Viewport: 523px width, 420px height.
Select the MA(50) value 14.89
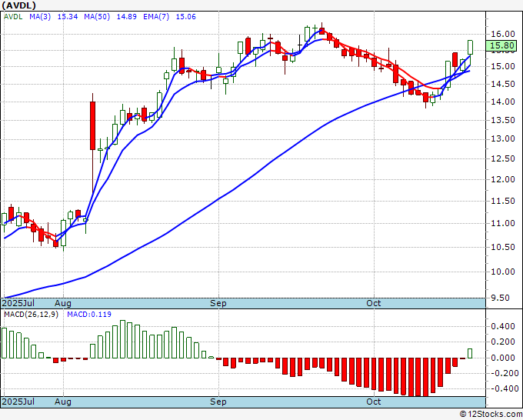point(126,17)
